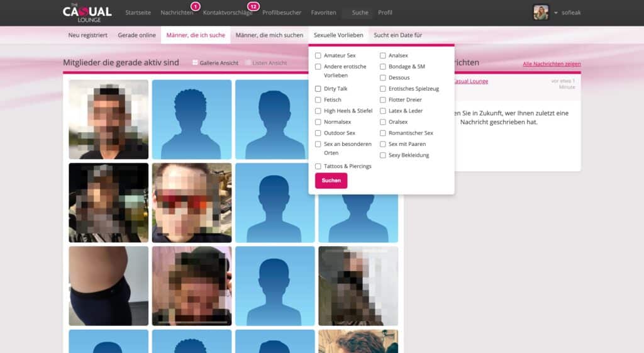Select Männer, die mich suchen tab
This screenshot has width=644, height=353.
(x=269, y=35)
